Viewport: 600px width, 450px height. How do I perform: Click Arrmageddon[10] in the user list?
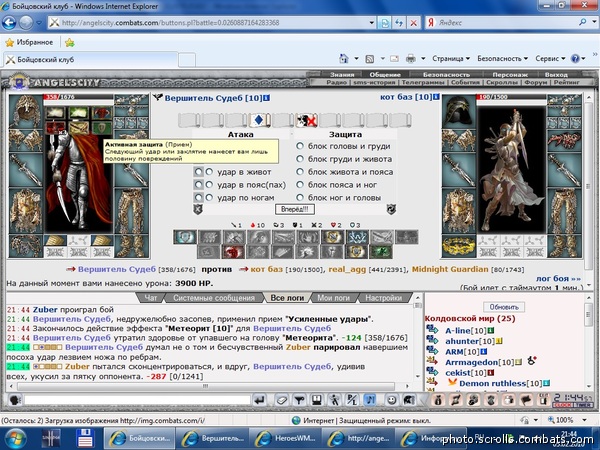coord(479,362)
